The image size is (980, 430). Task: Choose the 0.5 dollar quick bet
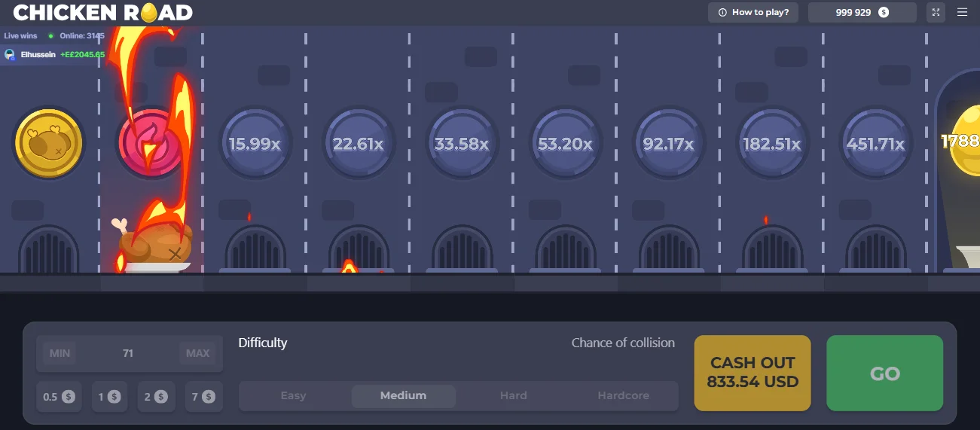(x=59, y=396)
